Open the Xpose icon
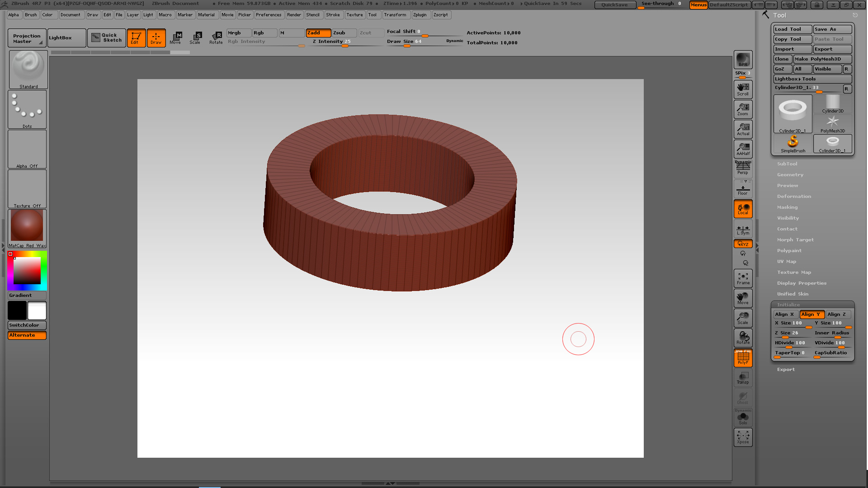 click(x=743, y=437)
